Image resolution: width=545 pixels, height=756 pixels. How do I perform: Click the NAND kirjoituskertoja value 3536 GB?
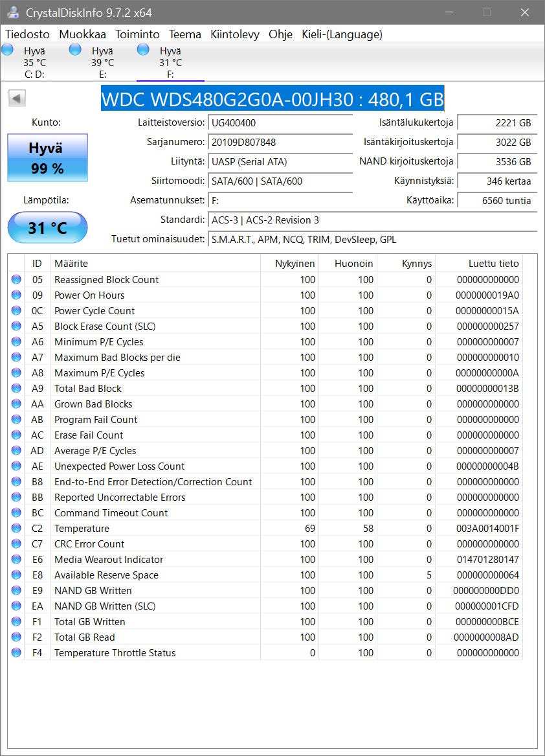pyautogui.click(x=497, y=161)
